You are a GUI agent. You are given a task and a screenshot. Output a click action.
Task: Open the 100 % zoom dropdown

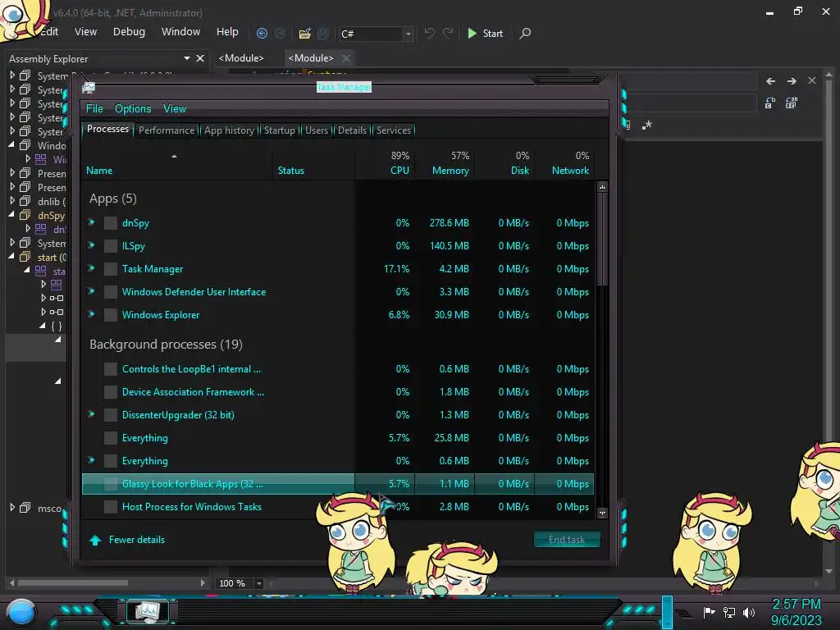click(x=259, y=583)
